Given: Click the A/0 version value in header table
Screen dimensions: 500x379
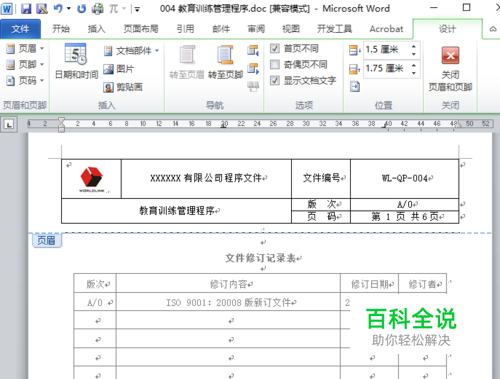Looking at the screenshot, I should pos(405,205).
